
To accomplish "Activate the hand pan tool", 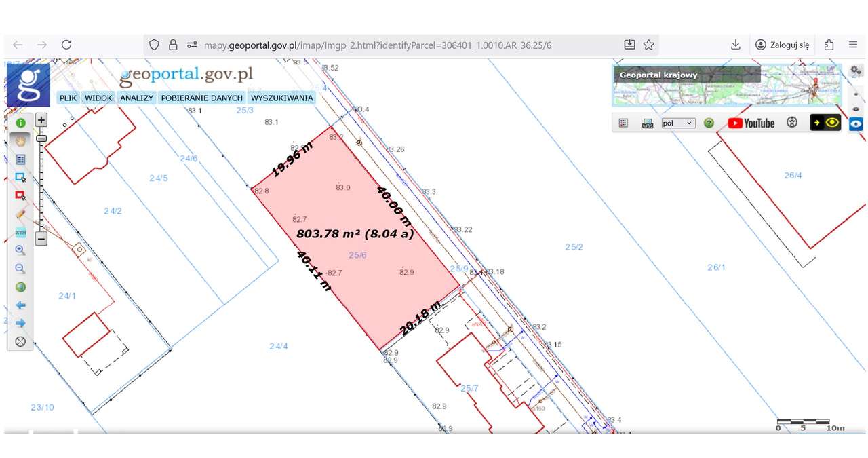I will [20, 141].
